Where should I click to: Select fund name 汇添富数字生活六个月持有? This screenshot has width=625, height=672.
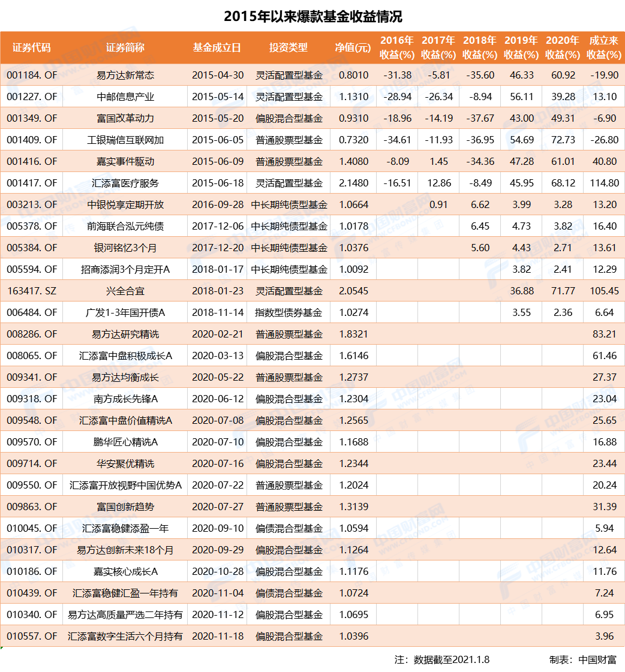click(125, 636)
